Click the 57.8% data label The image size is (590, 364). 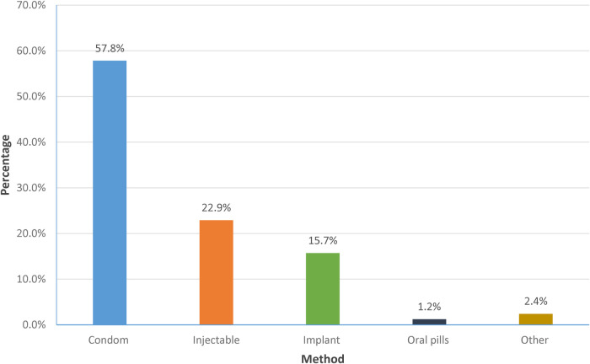coord(110,49)
